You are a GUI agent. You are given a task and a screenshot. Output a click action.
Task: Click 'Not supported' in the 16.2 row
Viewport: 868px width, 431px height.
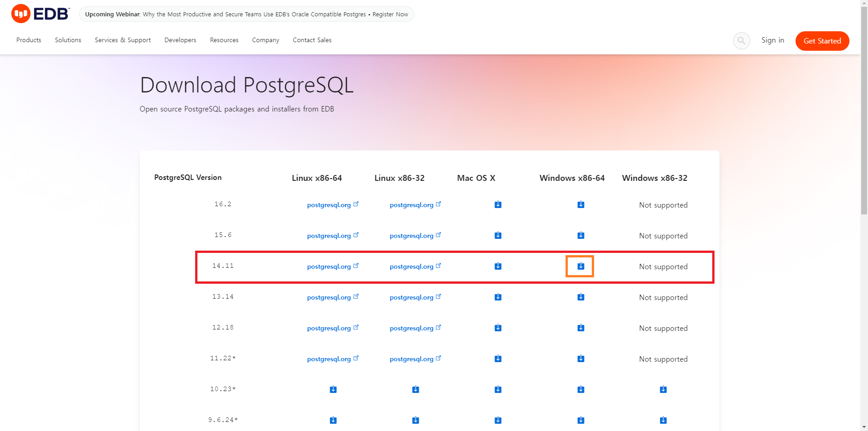[x=663, y=205]
